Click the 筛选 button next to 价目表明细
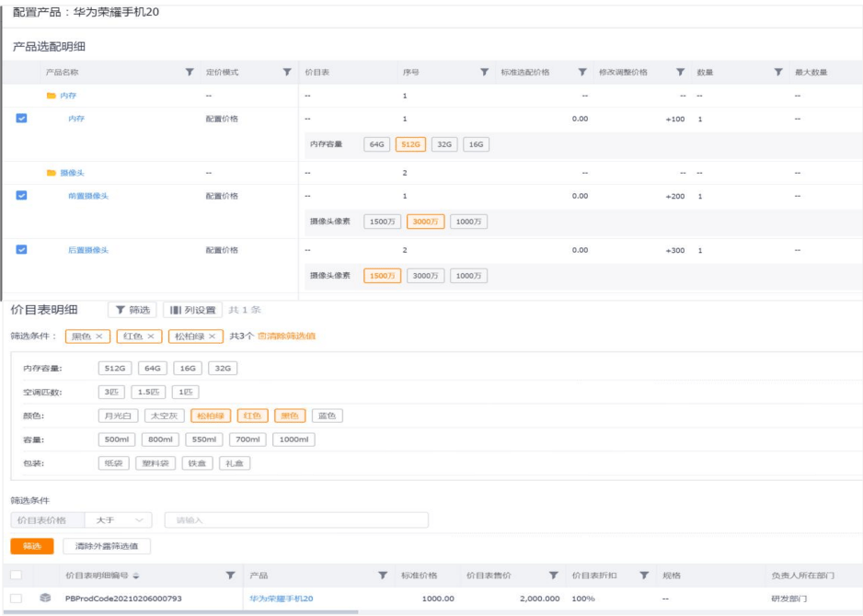Image resolution: width=863 pixels, height=616 pixels. coord(132,311)
